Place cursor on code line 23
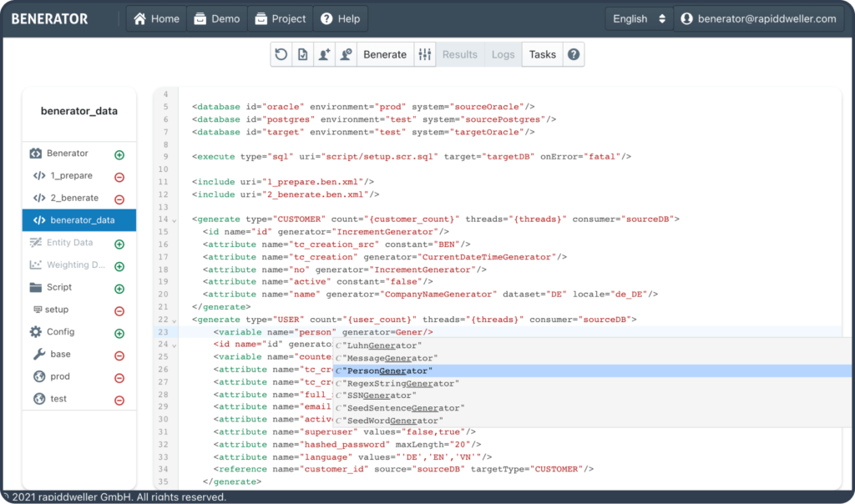The height and width of the screenshot is (504, 855). click(510, 332)
